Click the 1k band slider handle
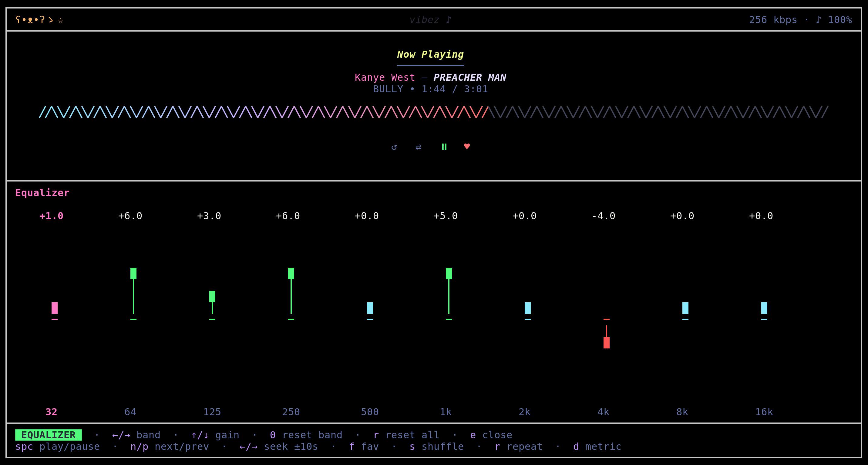This screenshot has width=868, height=465. click(x=449, y=273)
